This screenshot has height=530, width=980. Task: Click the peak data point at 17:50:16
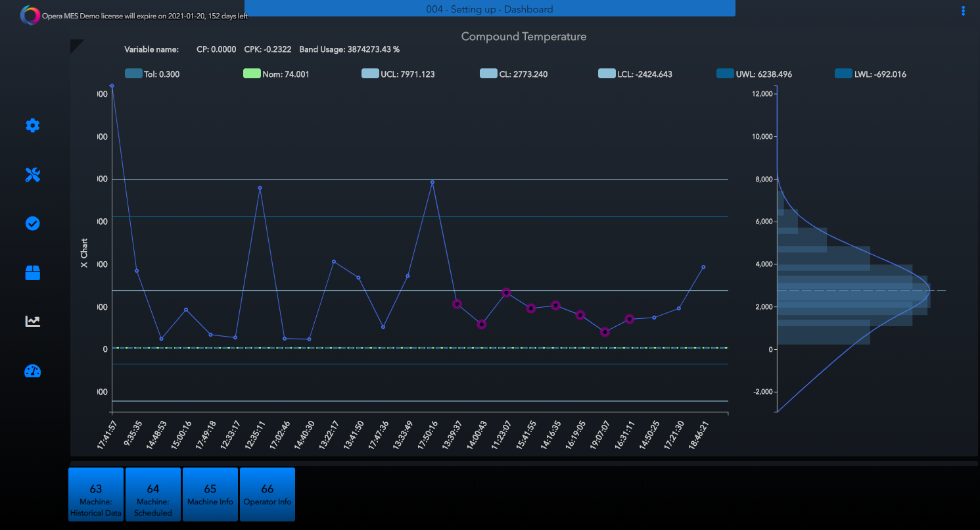pos(432,182)
